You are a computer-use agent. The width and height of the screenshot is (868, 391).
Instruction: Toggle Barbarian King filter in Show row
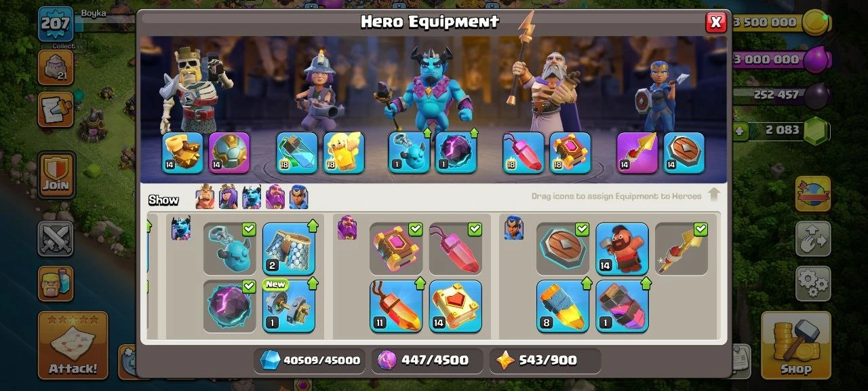coord(205,197)
